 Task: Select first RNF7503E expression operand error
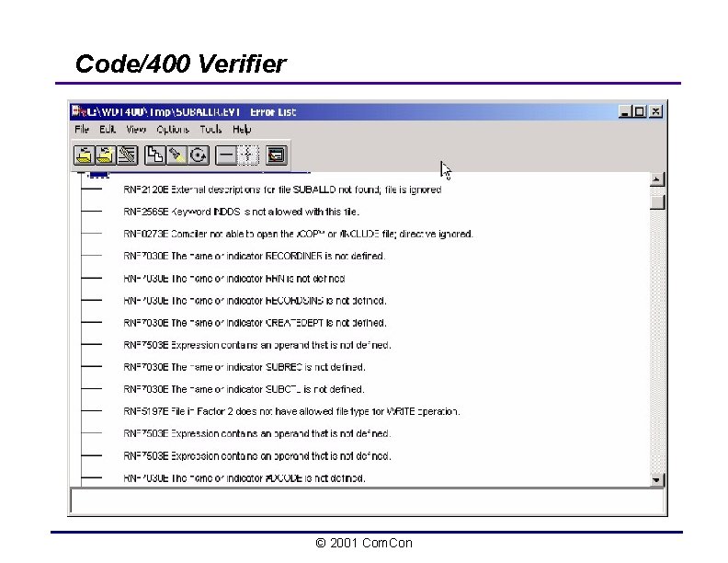[257, 345]
